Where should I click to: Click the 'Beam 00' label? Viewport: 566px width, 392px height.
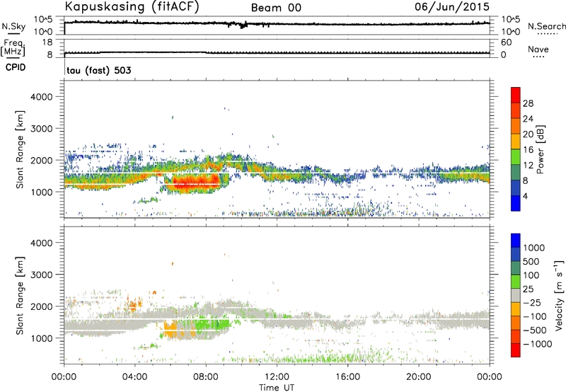[x=276, y=8]
